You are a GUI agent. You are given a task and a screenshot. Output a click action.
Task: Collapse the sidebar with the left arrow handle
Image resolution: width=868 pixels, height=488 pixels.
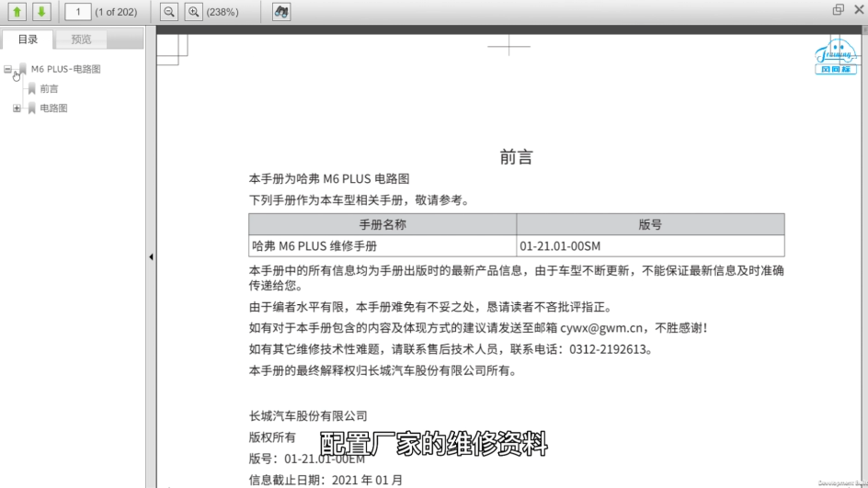tap(151, 256)
